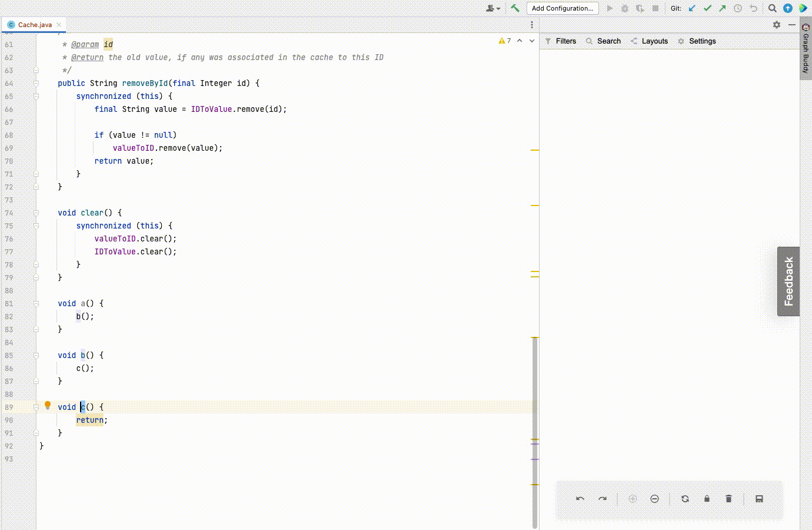Open the graph Search option
Screen dimensions: 812x530
pos(603,41)
